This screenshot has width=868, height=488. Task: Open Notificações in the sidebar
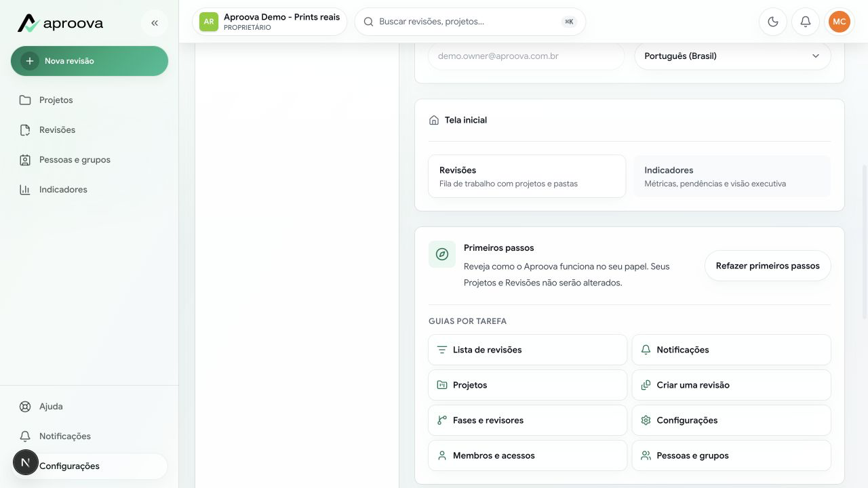point(90,436)
